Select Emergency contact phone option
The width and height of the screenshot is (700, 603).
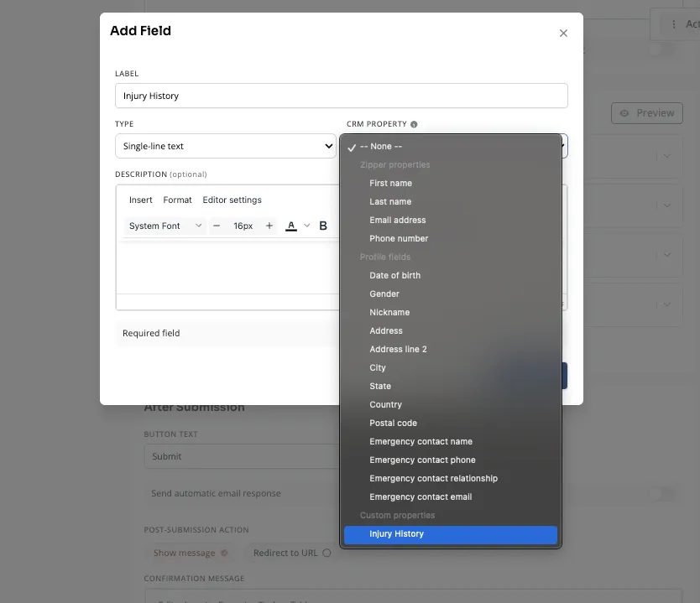[x=451, y=460]
